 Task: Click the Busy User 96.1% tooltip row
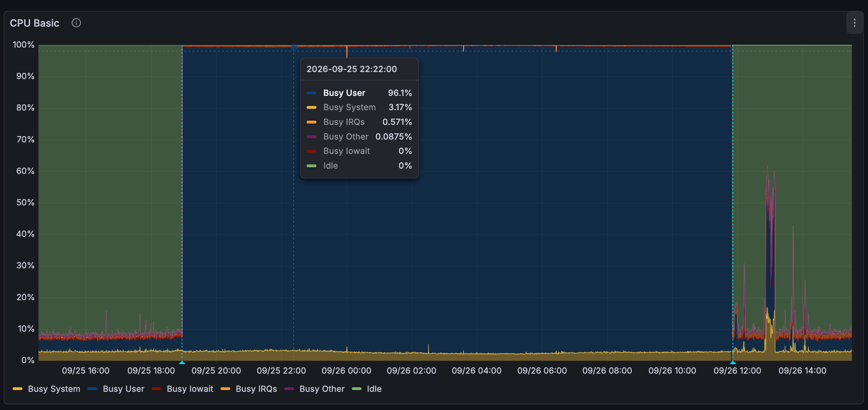coord(359,93)
